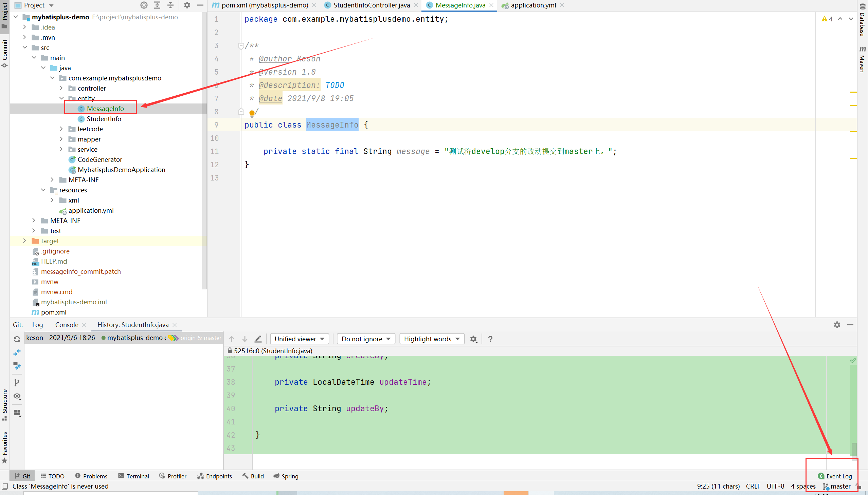This screenshot has height=495, width=868.
Task: Go to next highlighted error arrow
Action: coord(851,19)
